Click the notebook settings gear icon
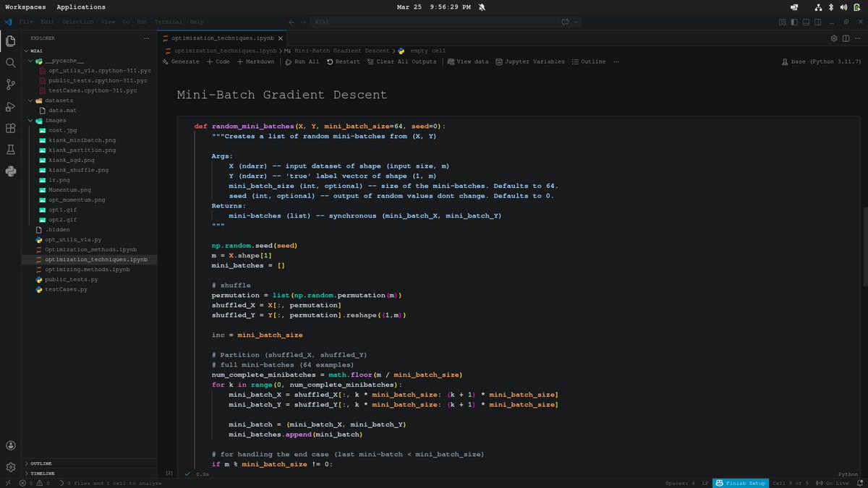 [x=834, y=38]
